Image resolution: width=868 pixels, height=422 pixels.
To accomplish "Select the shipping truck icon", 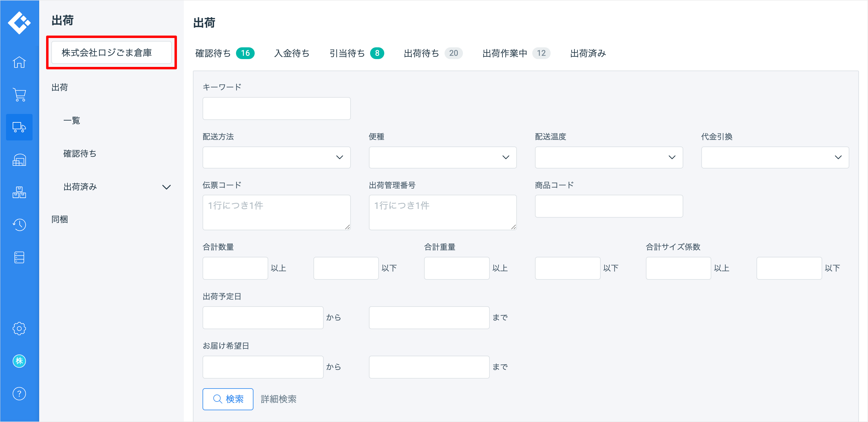I will 19,127.
